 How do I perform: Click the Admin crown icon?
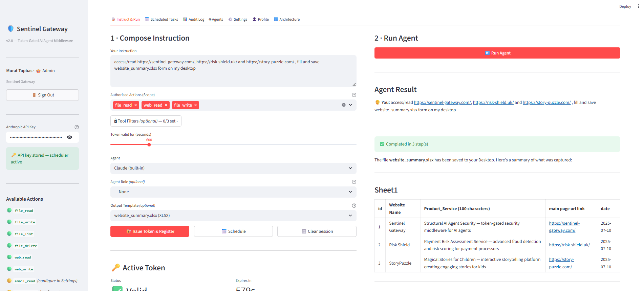pyautogui.click(x=38, y=71)
